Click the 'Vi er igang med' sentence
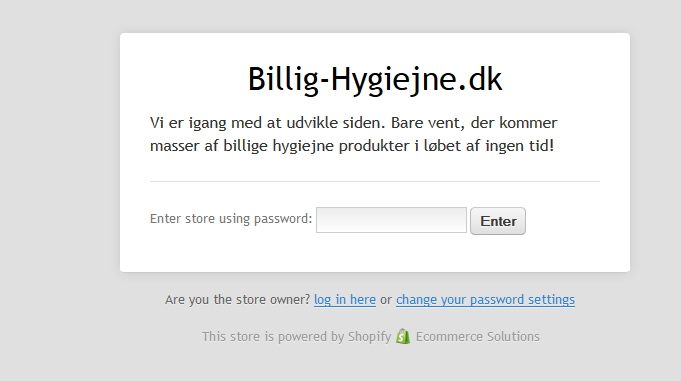681x381 pixels. coord(268,123)
